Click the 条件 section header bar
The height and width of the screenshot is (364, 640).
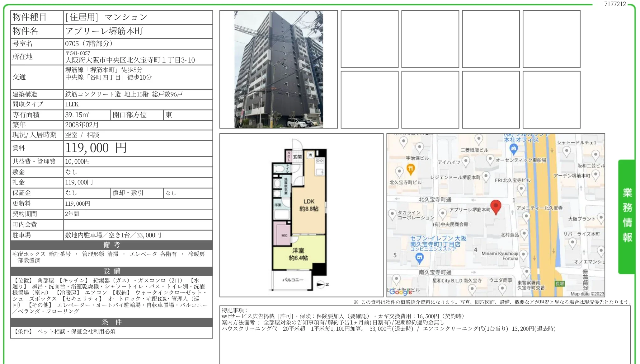(111, 322)
